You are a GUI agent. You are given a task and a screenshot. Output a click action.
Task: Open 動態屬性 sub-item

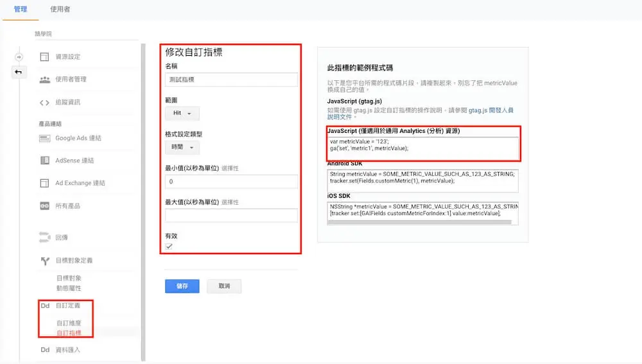tap(69, 288)
